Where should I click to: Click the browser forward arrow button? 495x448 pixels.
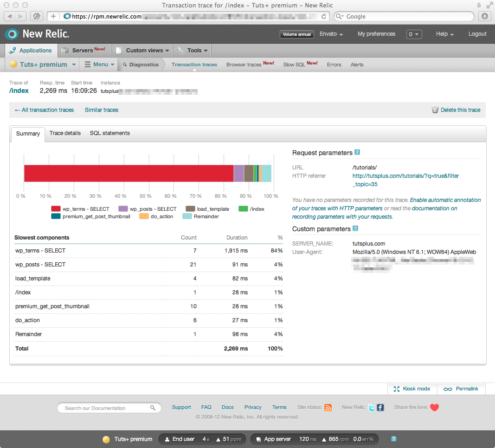click(x=20, y=16)
